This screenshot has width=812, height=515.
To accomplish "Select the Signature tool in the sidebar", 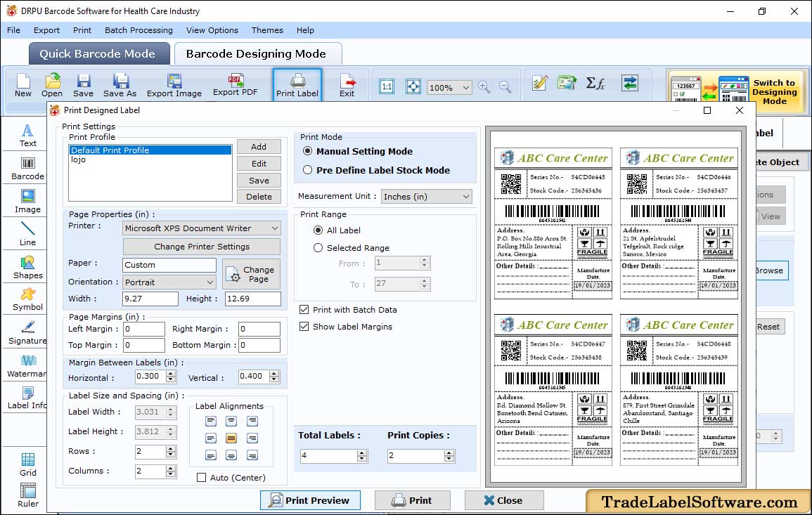I will click(27, 333).
